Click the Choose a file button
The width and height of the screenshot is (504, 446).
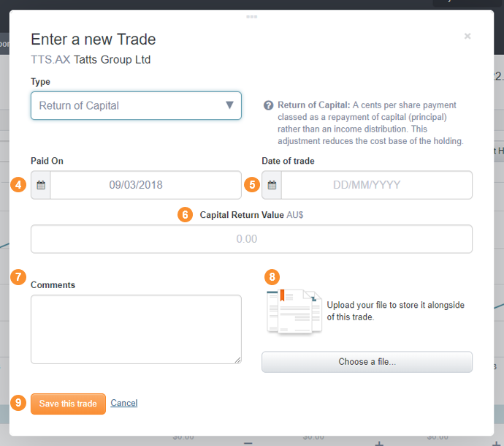[367, 362]
